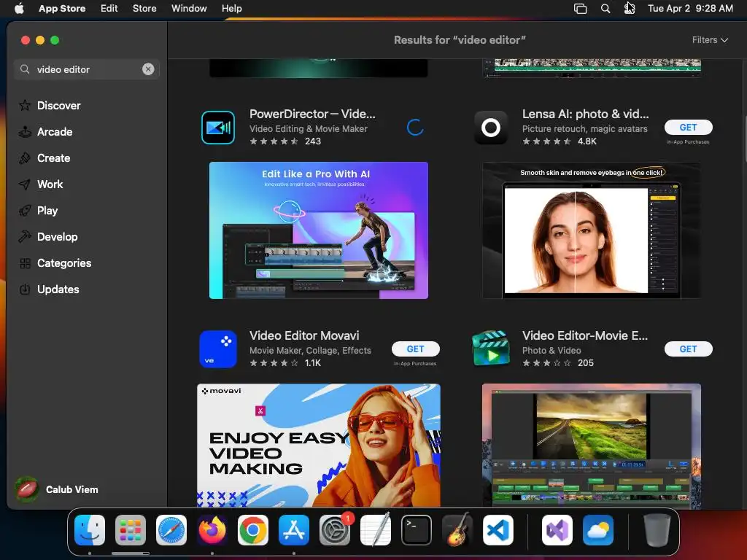Open Control Center in menu bar

(x=630, y=8)
